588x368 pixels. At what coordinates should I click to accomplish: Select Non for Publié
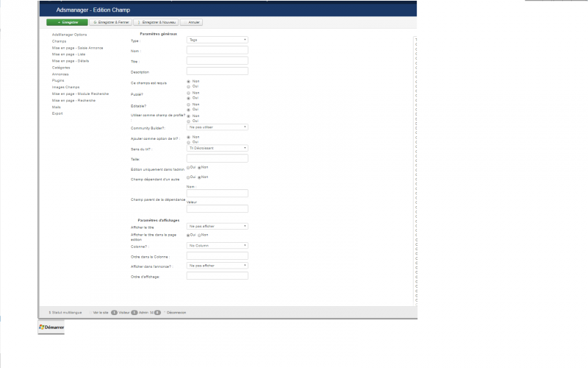pos(189,93)
